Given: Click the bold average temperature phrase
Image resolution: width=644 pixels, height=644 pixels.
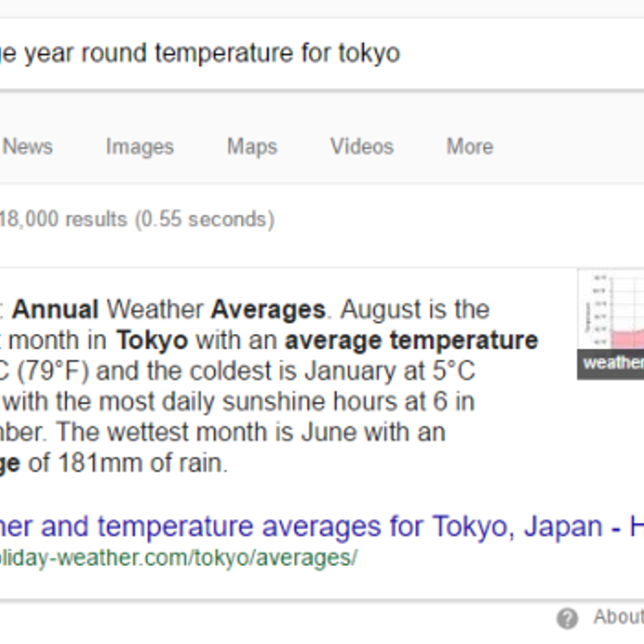Looking at the screenshot, I should coord(411,341).
